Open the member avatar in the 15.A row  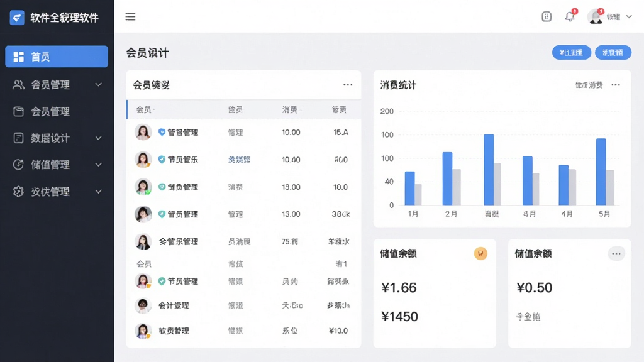[x=143, y=132]
